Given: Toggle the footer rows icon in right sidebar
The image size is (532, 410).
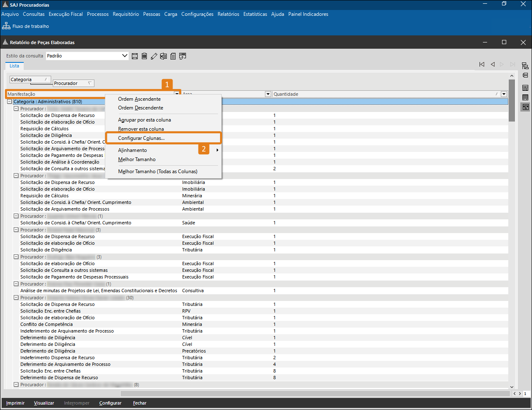Looking at the screenshot, I should 525,97.
